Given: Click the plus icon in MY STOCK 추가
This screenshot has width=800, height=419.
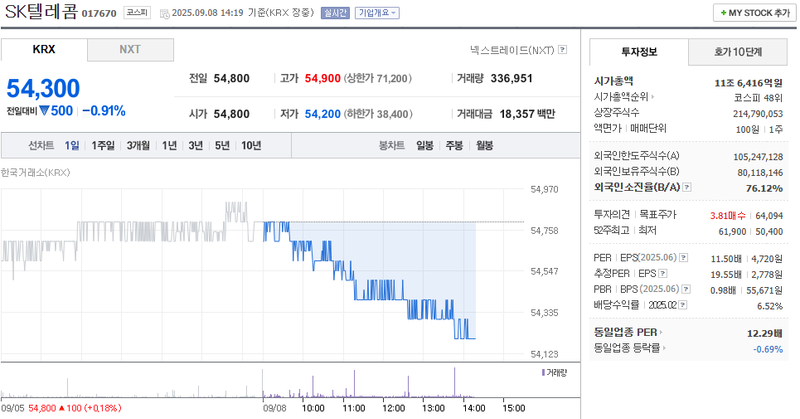Looking at the screenshot, I should tap(723, 13).
